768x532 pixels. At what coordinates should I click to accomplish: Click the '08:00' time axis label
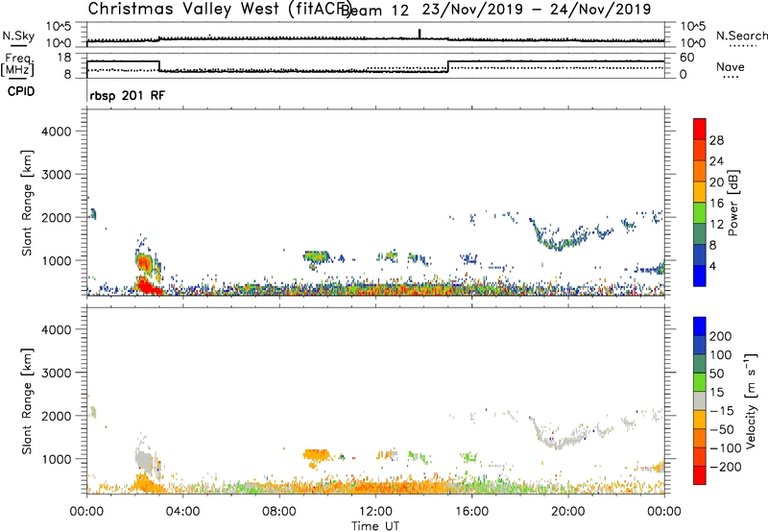tap(279, 512)
